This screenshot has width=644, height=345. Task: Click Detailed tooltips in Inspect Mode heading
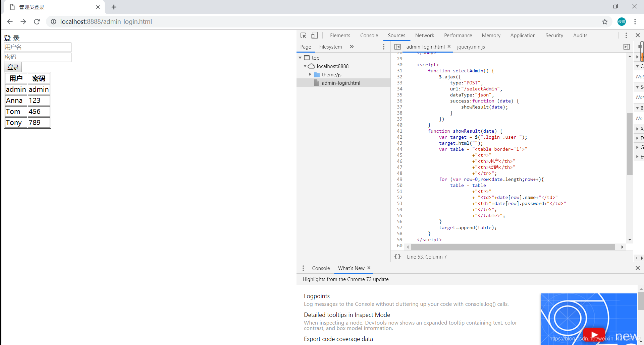[x=347, y=315]
